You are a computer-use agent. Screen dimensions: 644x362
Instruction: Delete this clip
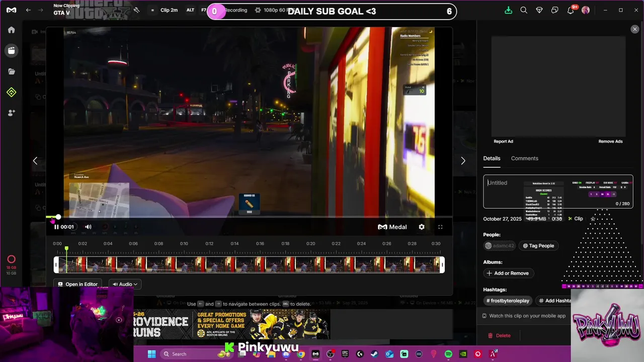(x=499, y=335)
